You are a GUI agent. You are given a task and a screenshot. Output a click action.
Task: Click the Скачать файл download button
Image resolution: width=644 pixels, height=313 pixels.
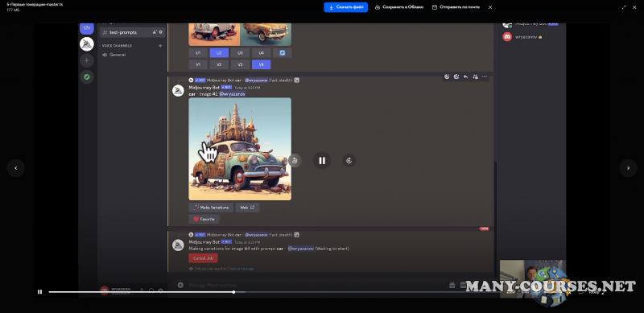346,7
